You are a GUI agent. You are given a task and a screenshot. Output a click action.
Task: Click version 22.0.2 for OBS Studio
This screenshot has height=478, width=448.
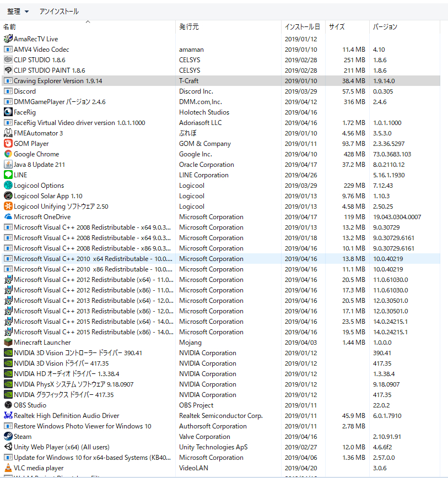click(x=381, y=405)
